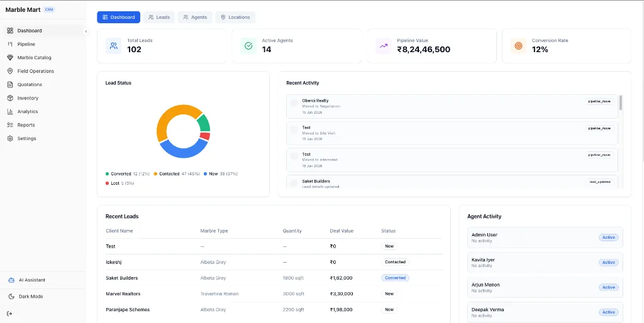The image size is (644, 323).
Task: Switch to the Dashboard tab
Action: 119,17
